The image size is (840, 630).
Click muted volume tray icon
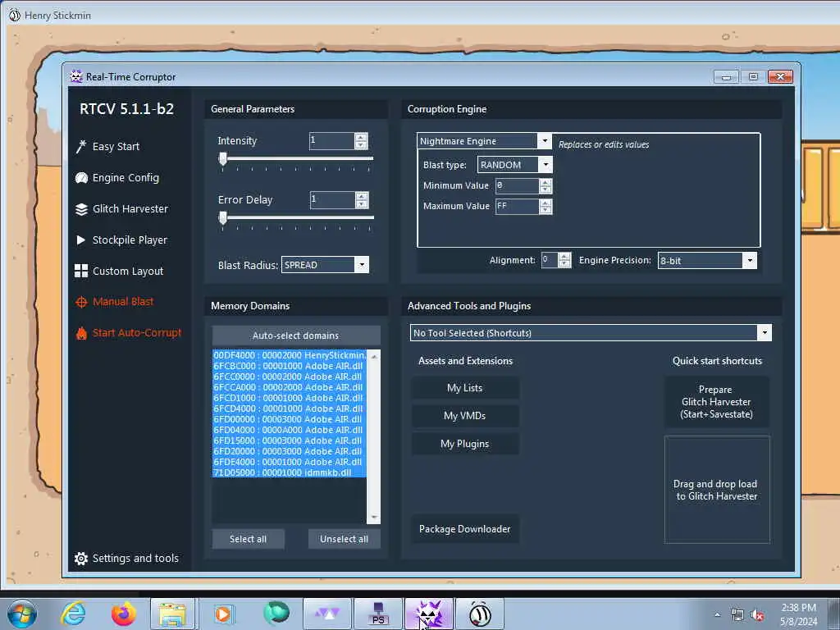coord(757,615)
